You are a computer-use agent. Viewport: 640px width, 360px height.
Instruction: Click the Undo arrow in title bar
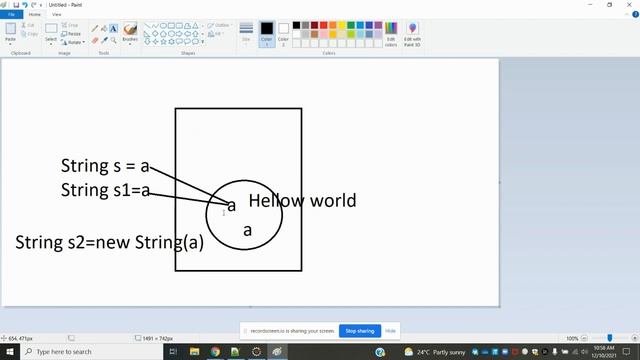coord(25,5)
